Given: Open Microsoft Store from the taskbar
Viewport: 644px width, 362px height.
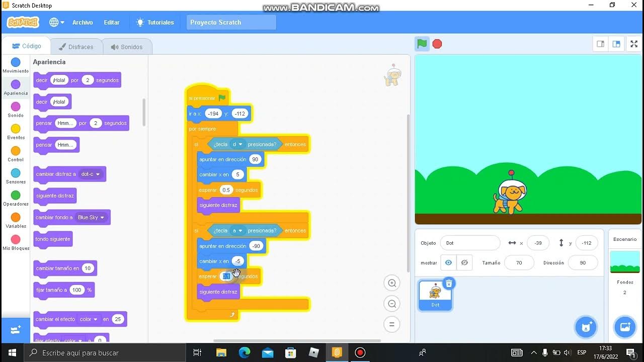Looking at the screenshot, I should click(x=290, y=352).
